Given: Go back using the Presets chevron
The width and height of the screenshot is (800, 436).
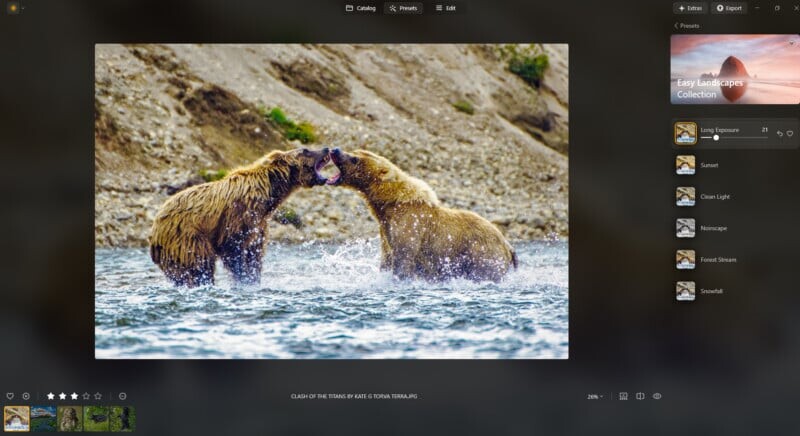Looking at the screenshot, I should pos(676,26).
